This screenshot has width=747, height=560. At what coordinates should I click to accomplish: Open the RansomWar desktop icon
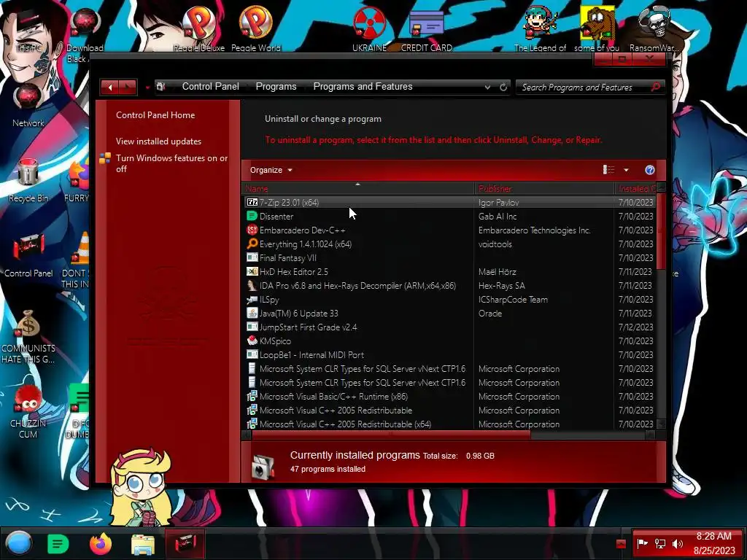point(654,28)
